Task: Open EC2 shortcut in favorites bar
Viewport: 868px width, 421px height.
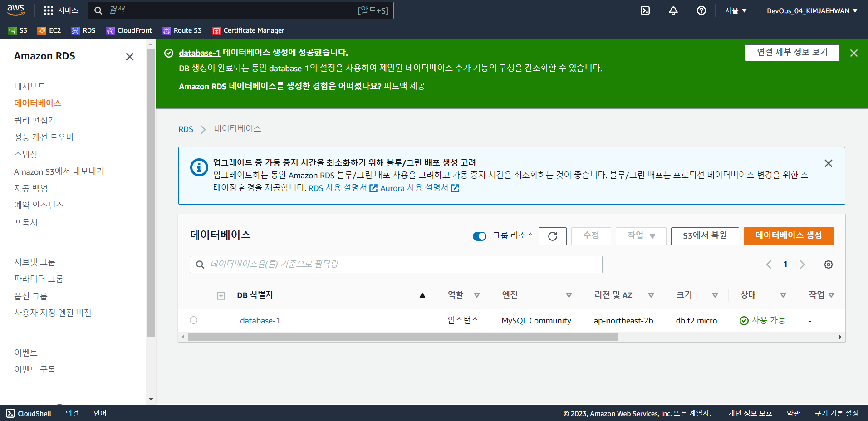Action: 49,30
